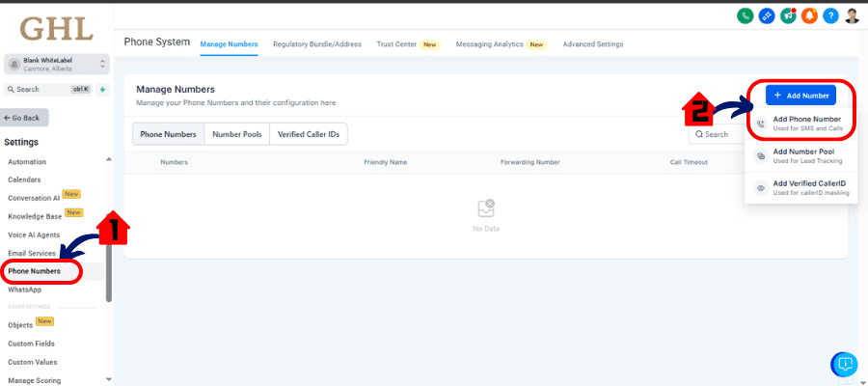868x386 pixels.
Task: Open the chat support widget icon
Action: [x=844, y=365]
